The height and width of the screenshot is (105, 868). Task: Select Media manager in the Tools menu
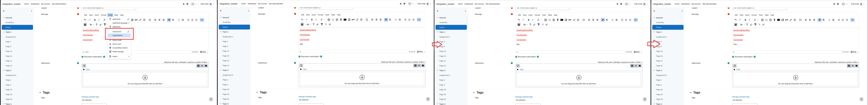tap(119, 52)
